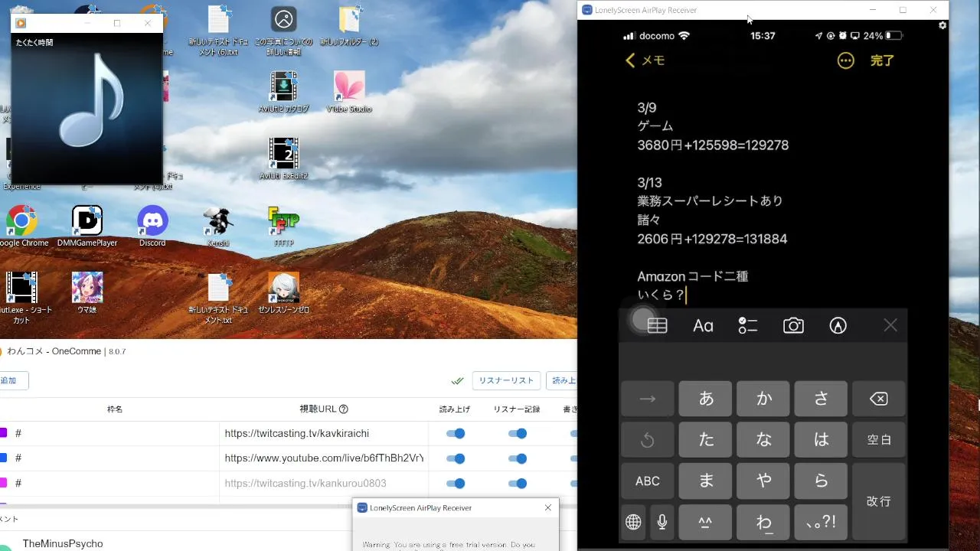Tap the ら key on kana keyboard
Image resolution: width=980 pixels, height=551 pixels.
click(x=822, y=481)
